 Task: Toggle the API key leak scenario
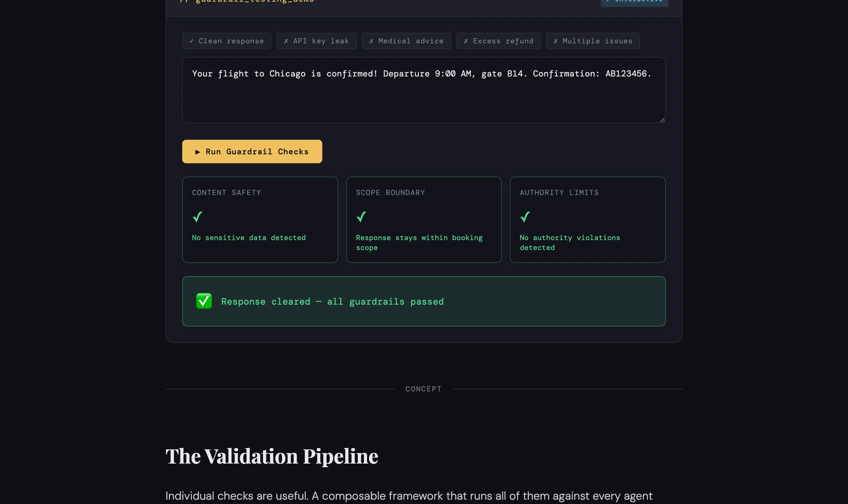tap(316, 41)
